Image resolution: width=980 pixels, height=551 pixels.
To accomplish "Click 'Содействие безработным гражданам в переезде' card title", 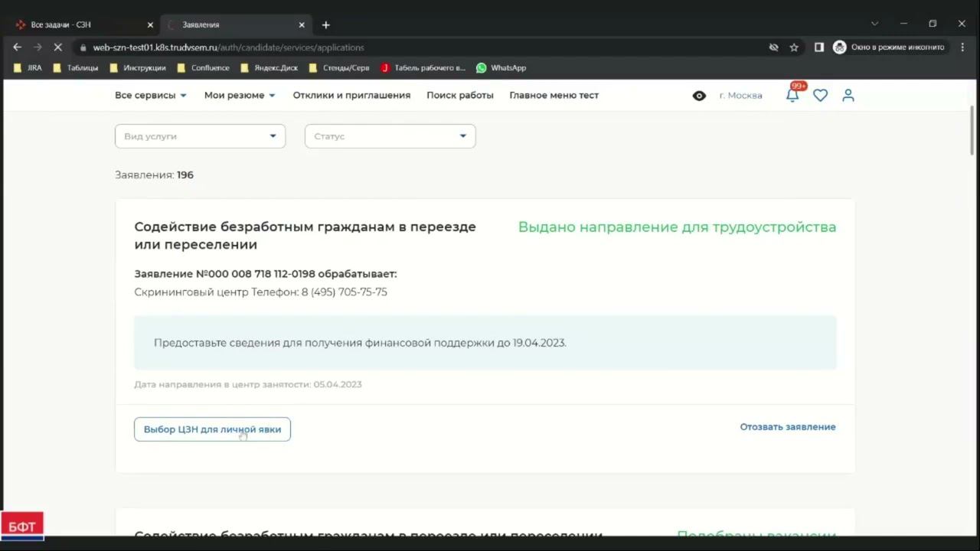I will coord(305,236).
